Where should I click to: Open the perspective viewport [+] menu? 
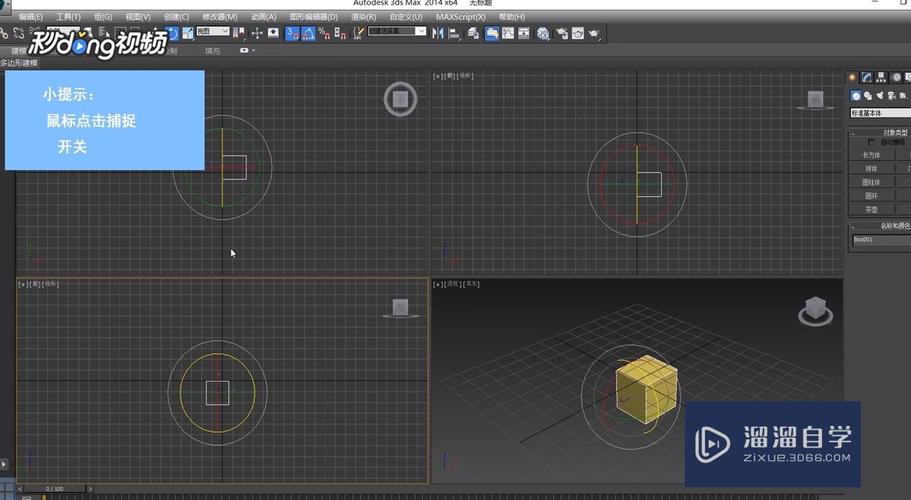click(x=437, y=284)
